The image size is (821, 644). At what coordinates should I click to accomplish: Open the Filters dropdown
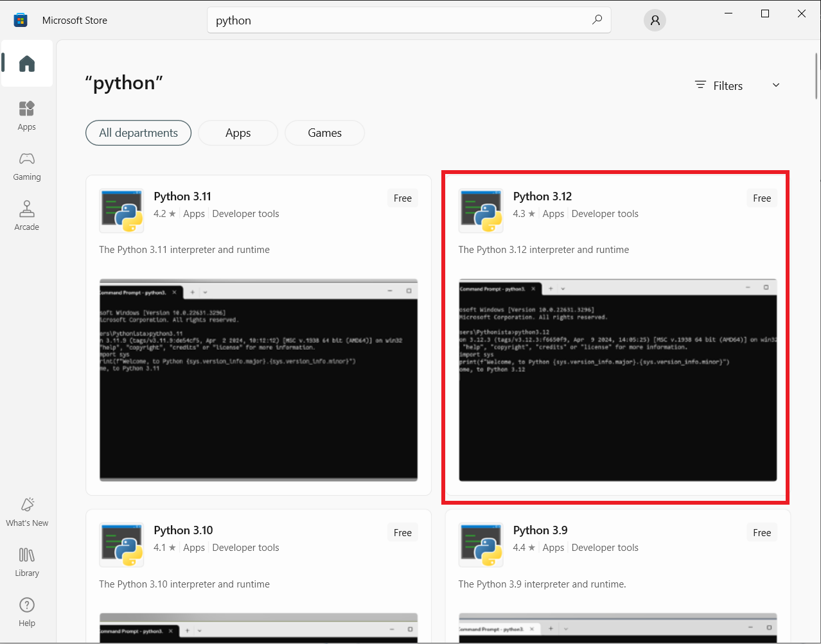(x=718, y=85)
